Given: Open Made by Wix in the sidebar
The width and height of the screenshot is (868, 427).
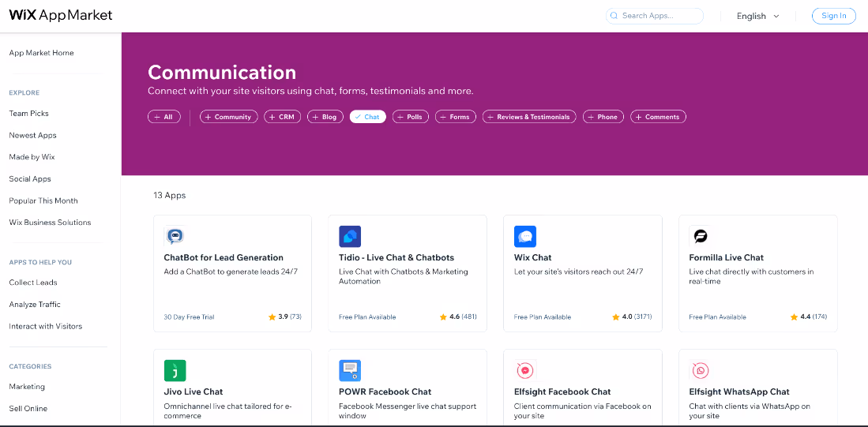Looking at the screenshot, I should [x=32, y=157].
